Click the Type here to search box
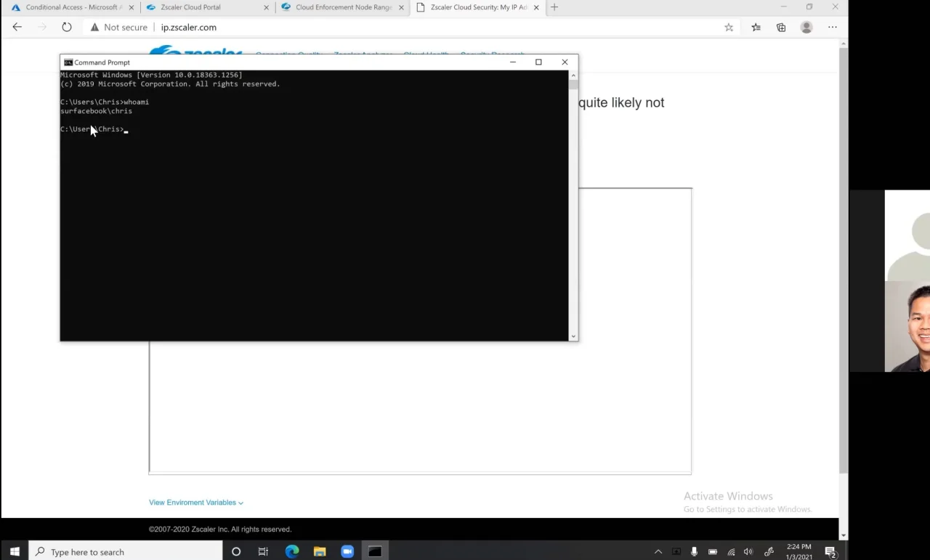The height and width of the screenshot is (560, 930). [126, 551]
